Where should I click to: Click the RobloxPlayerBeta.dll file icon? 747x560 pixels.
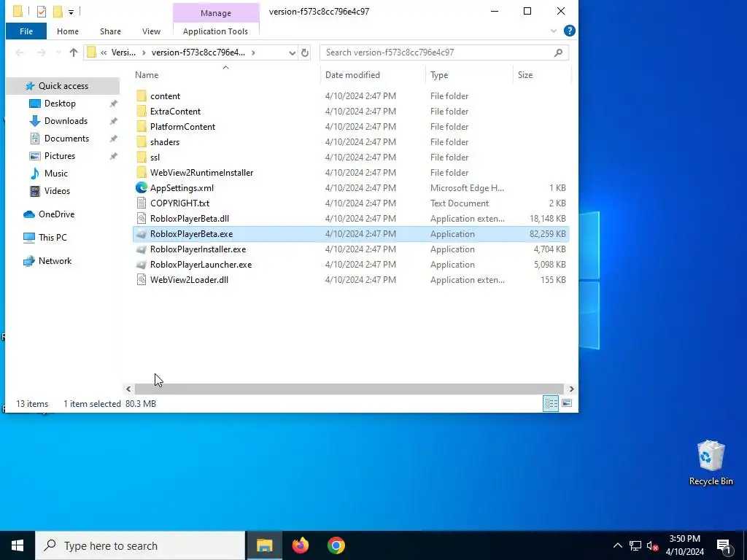pyautogui.click(x=142, y=219)
